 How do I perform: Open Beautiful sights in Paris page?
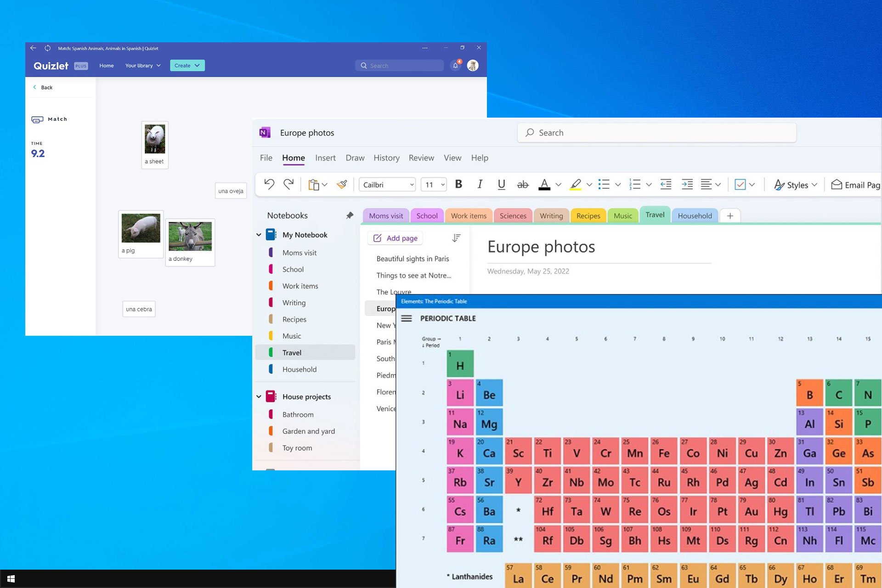413,259
